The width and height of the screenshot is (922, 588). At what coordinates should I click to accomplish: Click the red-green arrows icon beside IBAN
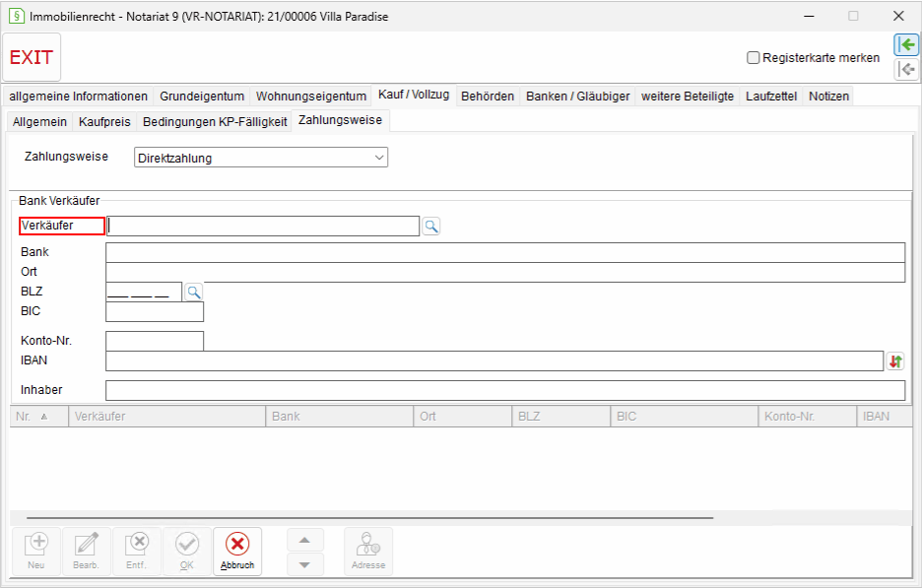[x=895, y=361]
